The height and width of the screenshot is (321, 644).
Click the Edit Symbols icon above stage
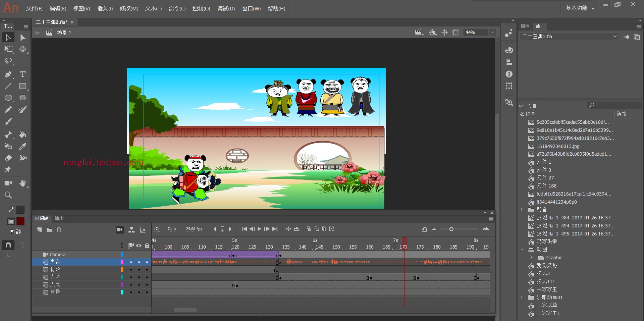(x=433, y=32)
